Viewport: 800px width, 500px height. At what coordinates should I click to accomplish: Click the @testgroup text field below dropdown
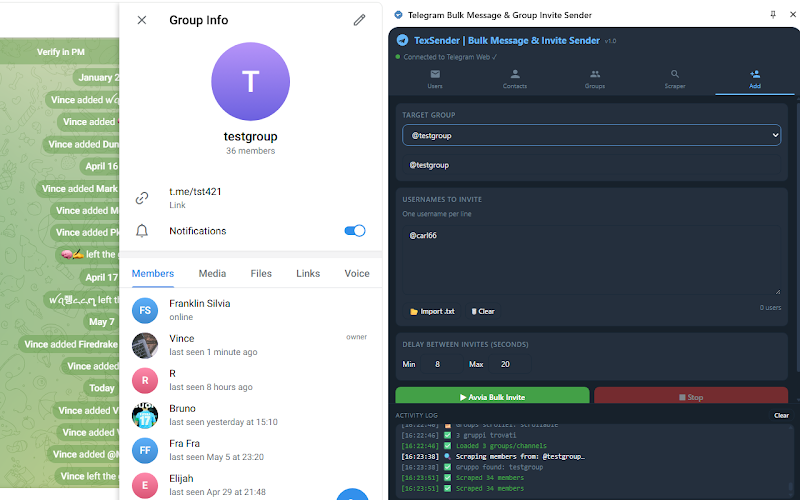[x=591, y=165]
